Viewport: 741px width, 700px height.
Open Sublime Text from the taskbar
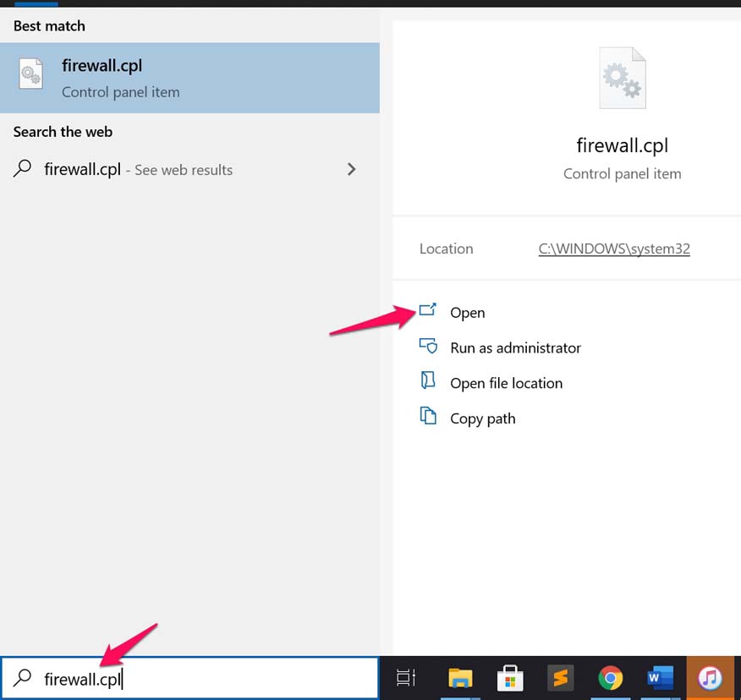click(x=560, y=678)
